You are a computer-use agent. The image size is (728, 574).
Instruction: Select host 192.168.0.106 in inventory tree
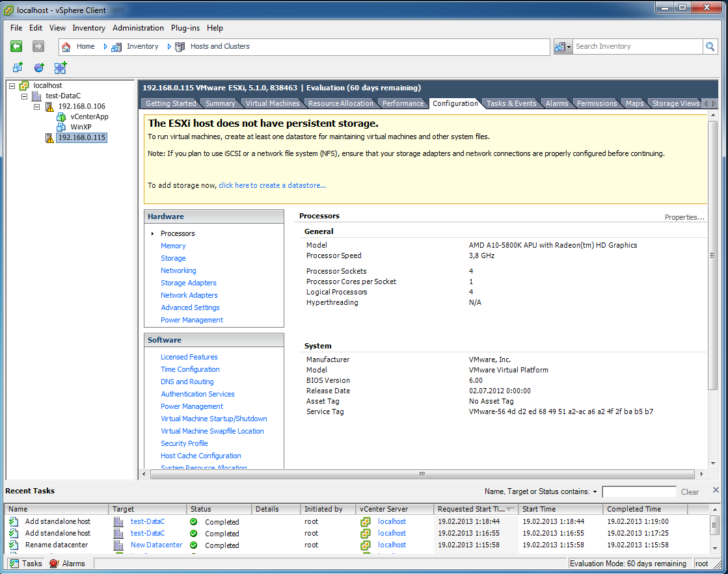coord(82,106)
